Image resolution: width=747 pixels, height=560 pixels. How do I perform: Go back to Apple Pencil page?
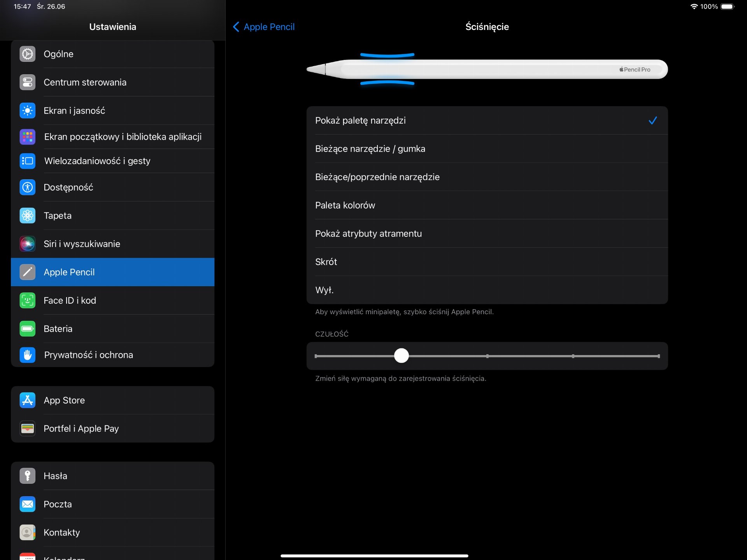(264, 27)
